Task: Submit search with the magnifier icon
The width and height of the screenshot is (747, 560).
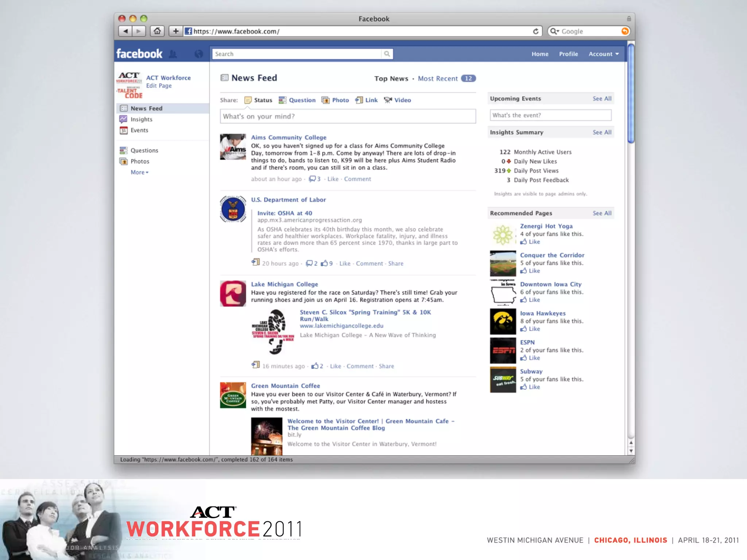Action: point(387,54)
